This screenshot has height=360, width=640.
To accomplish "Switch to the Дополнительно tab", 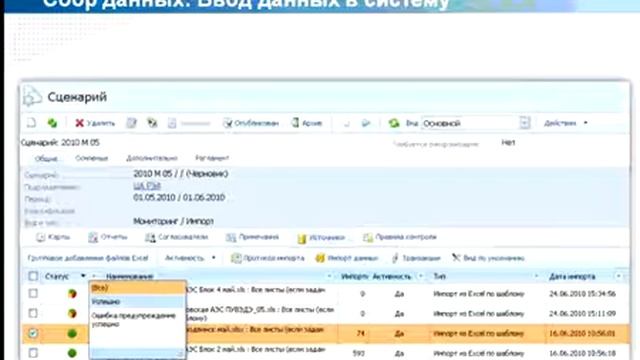I will point(151,158).
